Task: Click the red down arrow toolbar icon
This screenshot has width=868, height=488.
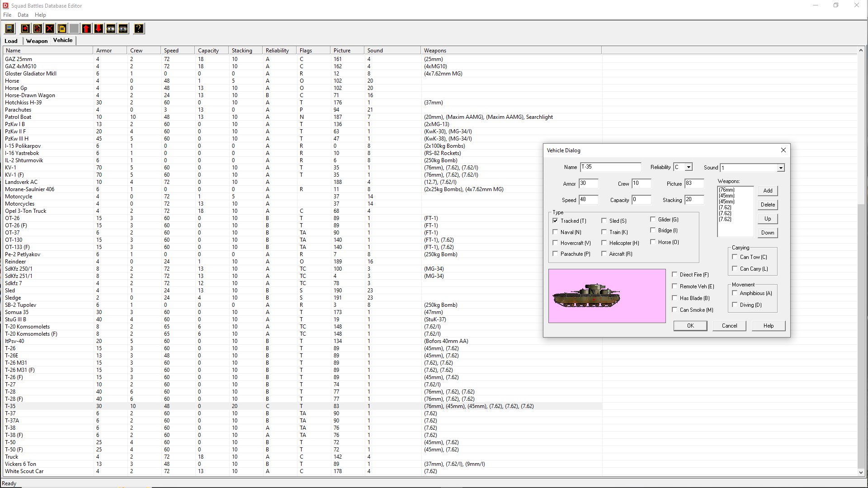Action: click(99, 28)
